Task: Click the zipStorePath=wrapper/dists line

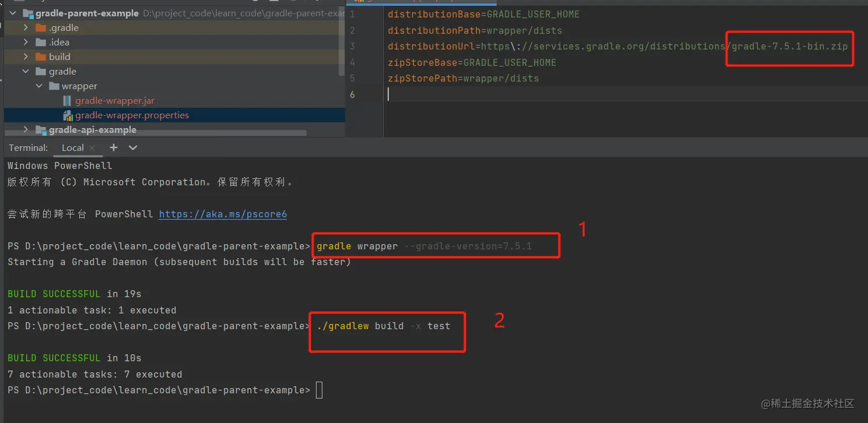Action: pyautogui.click(x=463, y=78)
